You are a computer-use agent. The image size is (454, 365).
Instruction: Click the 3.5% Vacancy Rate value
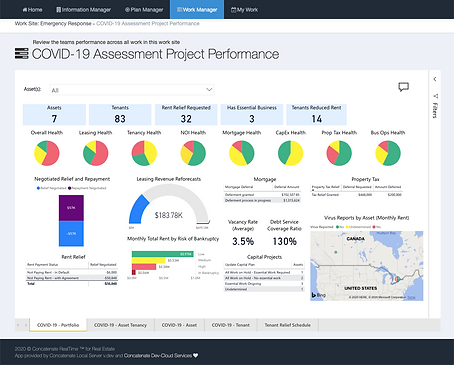coord(243,241)
